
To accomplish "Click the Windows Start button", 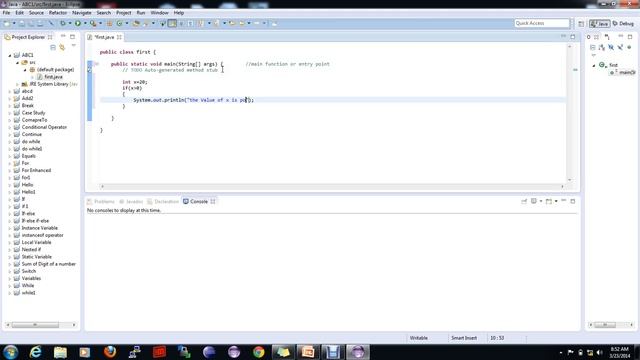I will tap(10, 352).
